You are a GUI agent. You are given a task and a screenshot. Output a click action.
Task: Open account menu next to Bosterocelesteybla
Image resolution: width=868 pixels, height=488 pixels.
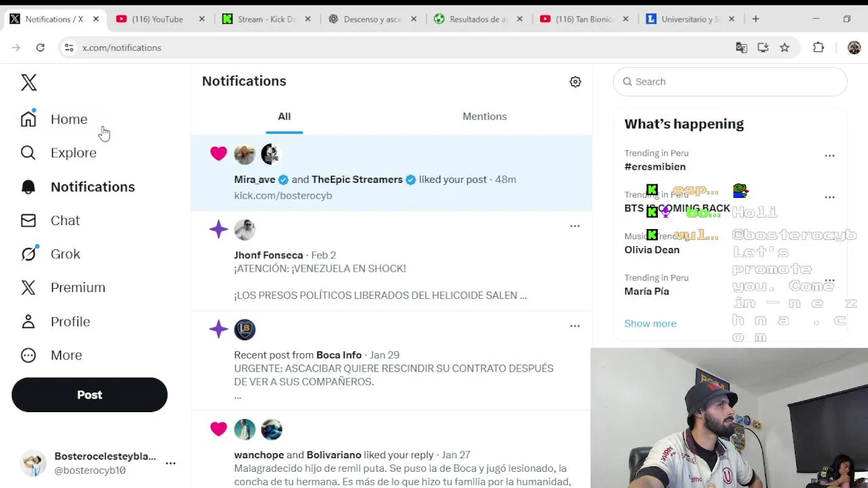(171, 464)
